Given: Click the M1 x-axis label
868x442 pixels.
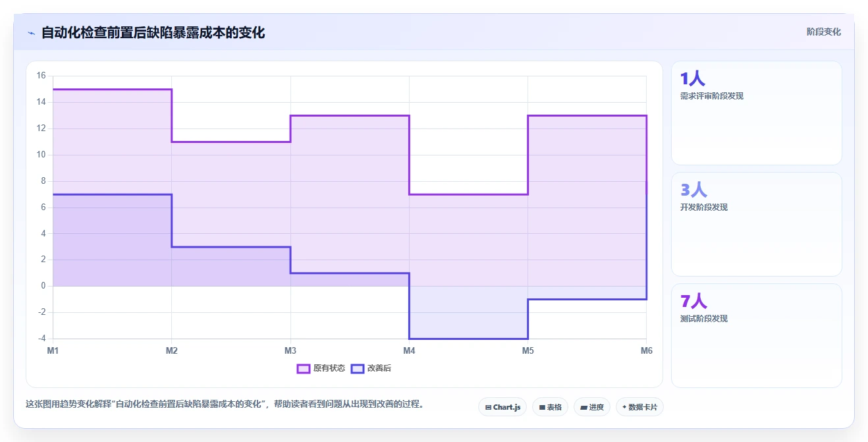Looking at the screenshot, I should click(53, 350).
